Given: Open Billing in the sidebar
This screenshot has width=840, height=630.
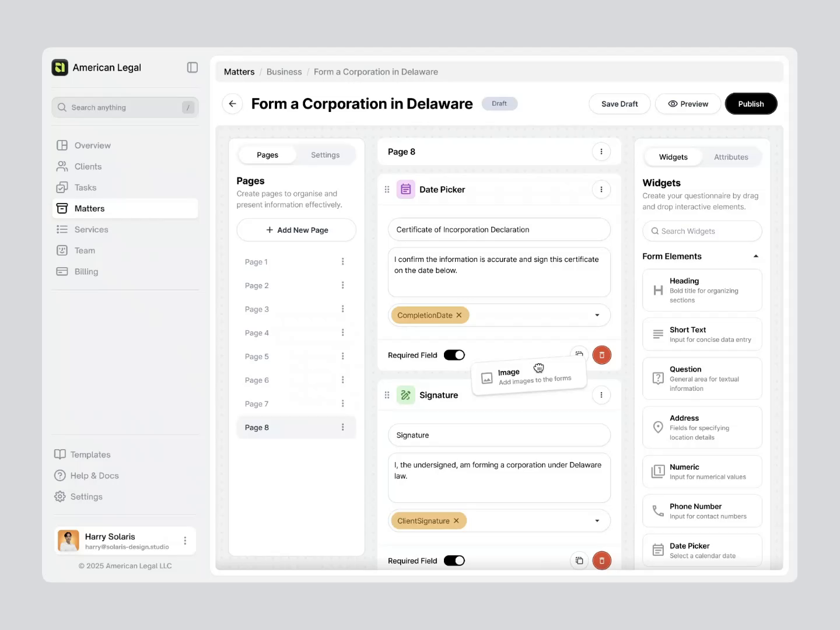Looking at the screenshot, I should tap(125, 271).
